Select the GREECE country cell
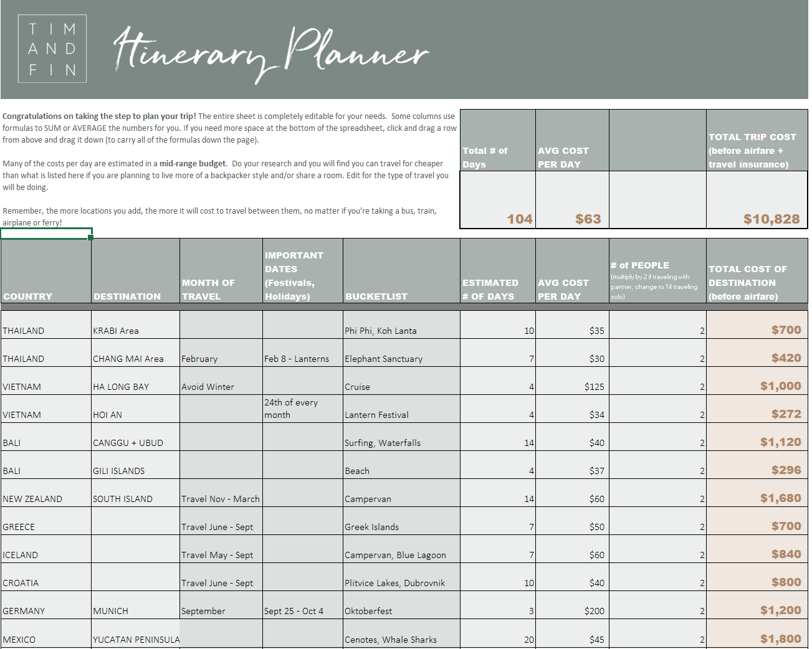The height and width of the screenshot is (649, 812). click(46, 521)
